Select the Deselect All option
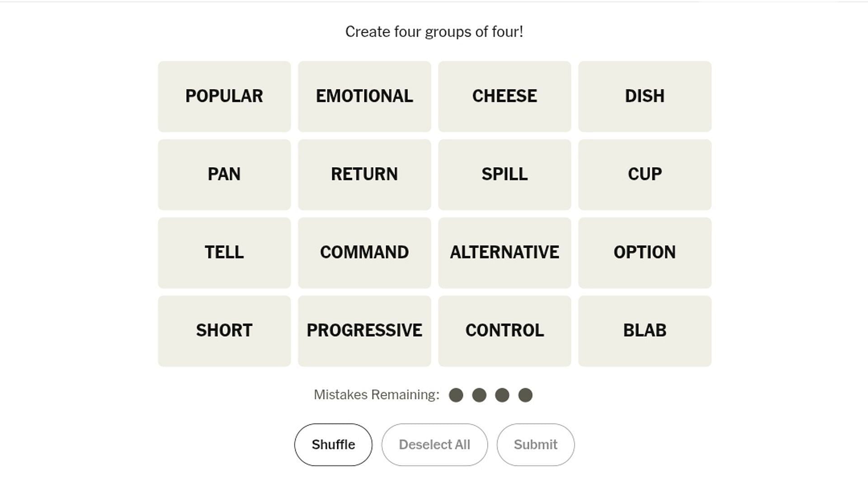 tap(434, 445)
